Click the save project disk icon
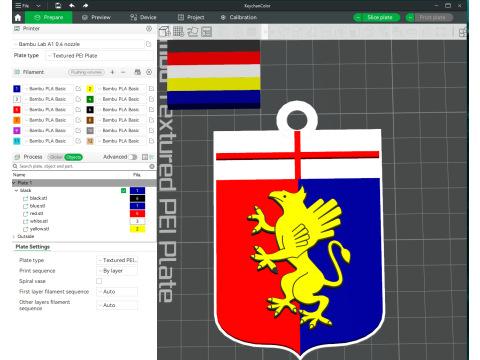 tap(58, 6)
